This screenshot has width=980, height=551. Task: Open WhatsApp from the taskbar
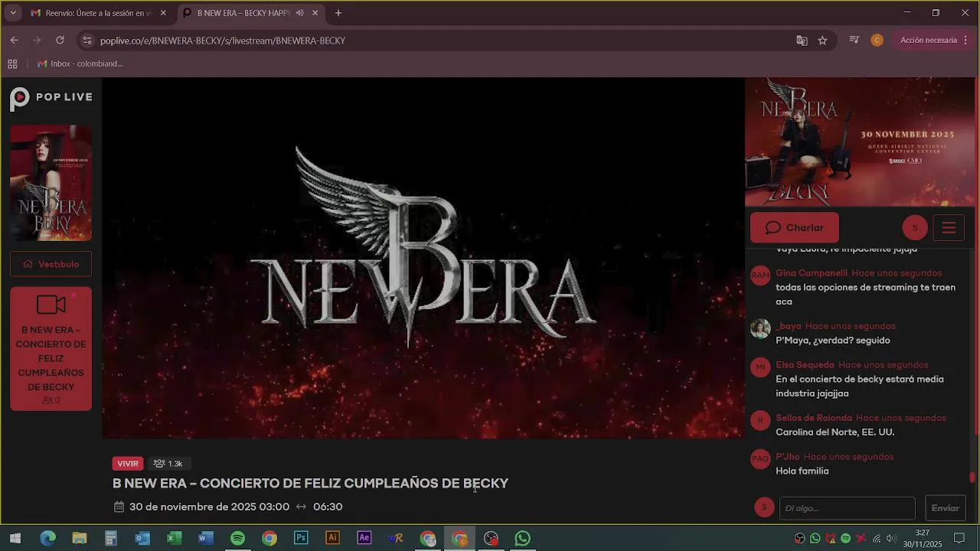pyautogui.click(x=522, y=539)
